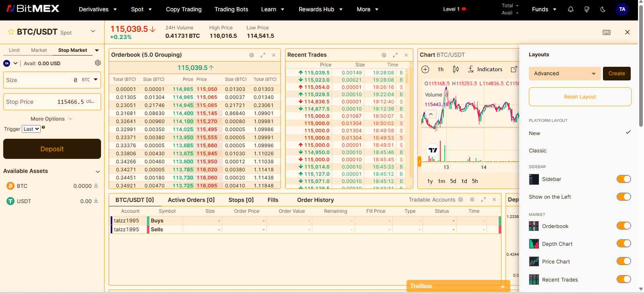This screenshot has width=644, height=294.
Task: Open the Advanced layout dropdown
Action: [565, 74]
